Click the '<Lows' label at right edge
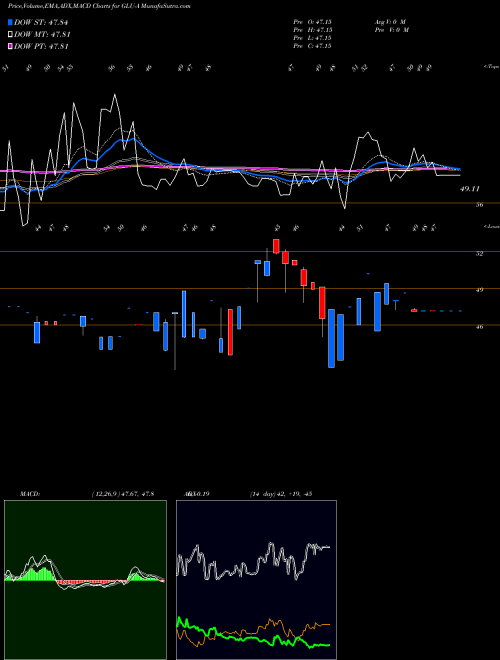This screenshot has height=660, width=500. click(491, 226)
